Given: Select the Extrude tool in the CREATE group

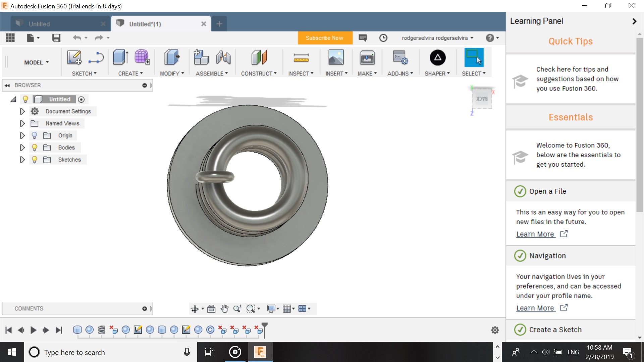Looking at the screenshot, I should [x=120, y=58].
